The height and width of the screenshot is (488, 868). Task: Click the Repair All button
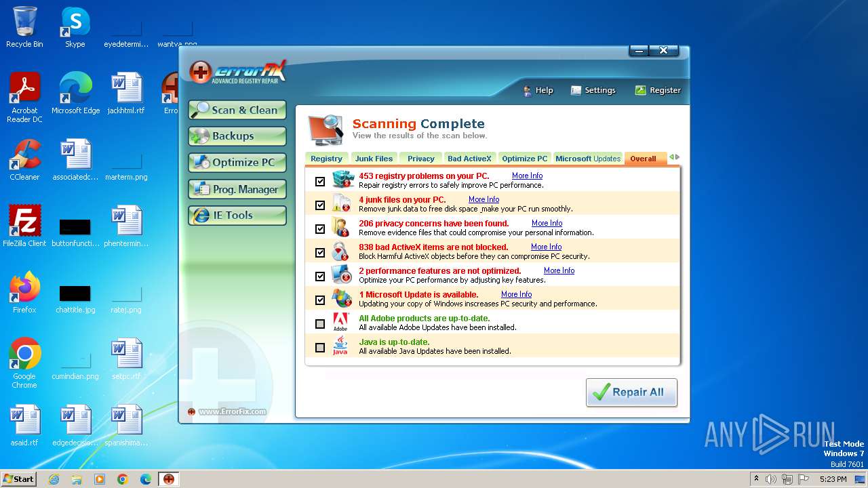click(631, 392)
